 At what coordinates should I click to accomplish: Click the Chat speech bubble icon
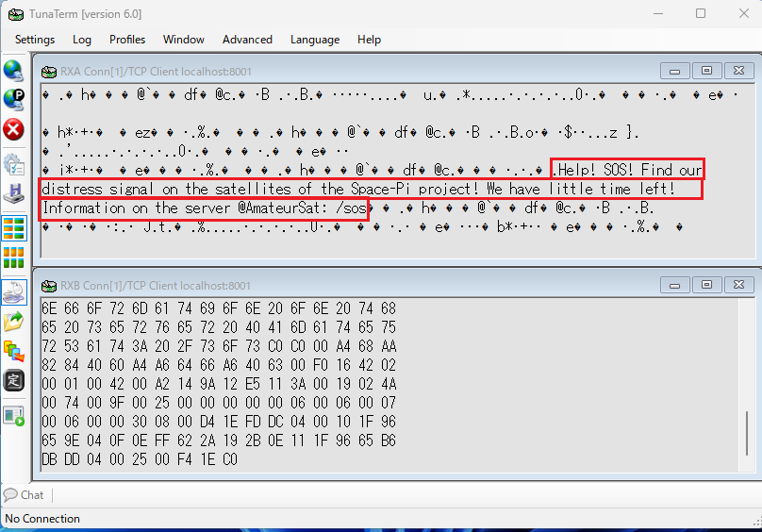tap(10, 495)
